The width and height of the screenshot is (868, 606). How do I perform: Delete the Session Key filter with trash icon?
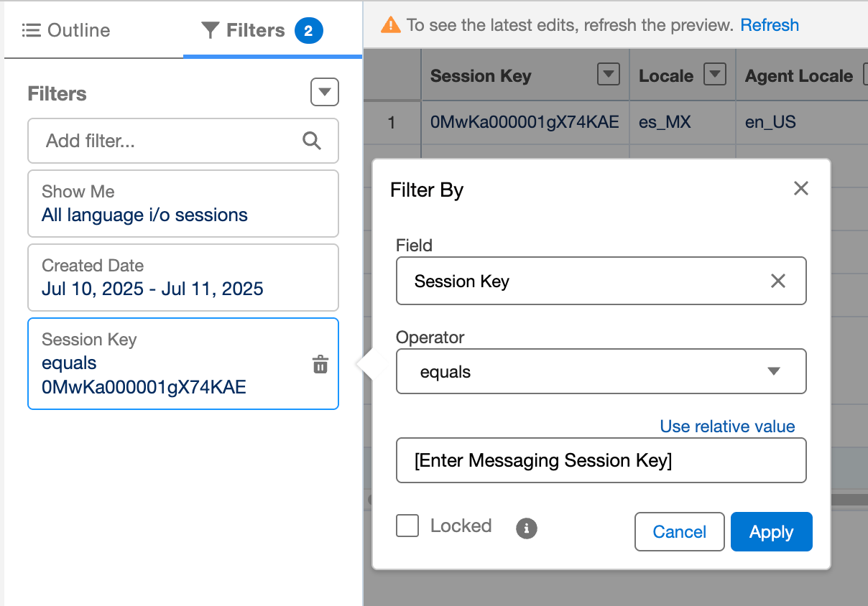coord(320,365)
